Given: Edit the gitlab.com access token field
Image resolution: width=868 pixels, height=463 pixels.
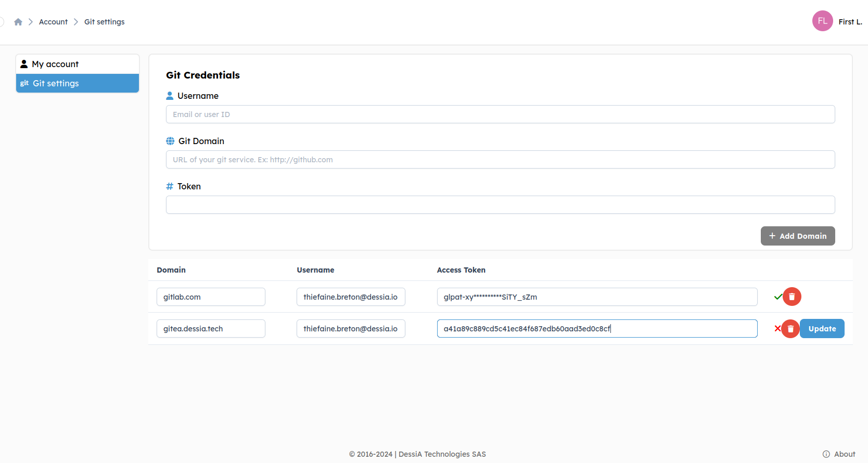Looking at the screenshot, I should click(x=597, y=297).
